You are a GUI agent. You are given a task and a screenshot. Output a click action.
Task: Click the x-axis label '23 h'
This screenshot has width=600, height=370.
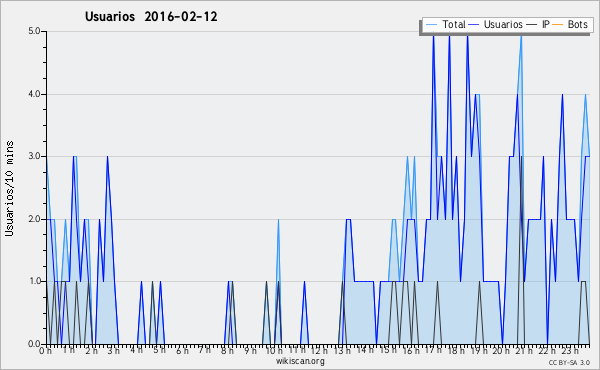[569, 350]
